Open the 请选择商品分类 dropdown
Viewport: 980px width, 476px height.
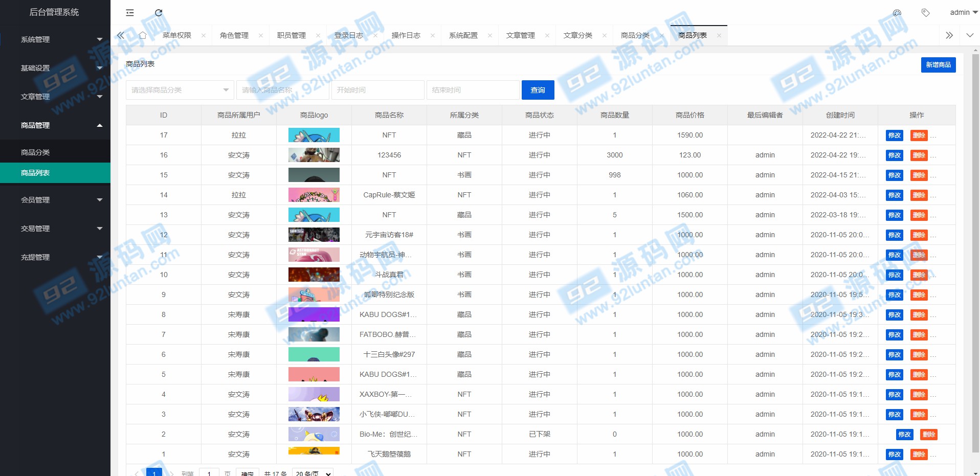coord(180,90)
